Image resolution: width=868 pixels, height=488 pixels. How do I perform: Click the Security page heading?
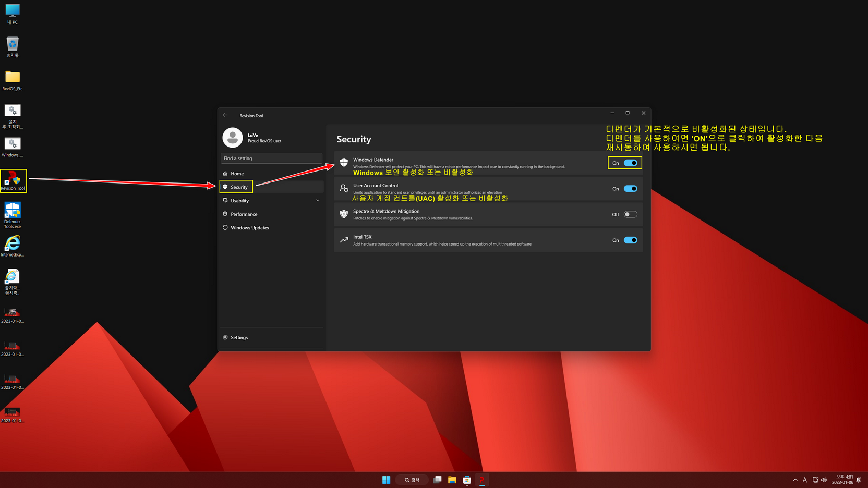pyautogui.click(x=354, y=139)
